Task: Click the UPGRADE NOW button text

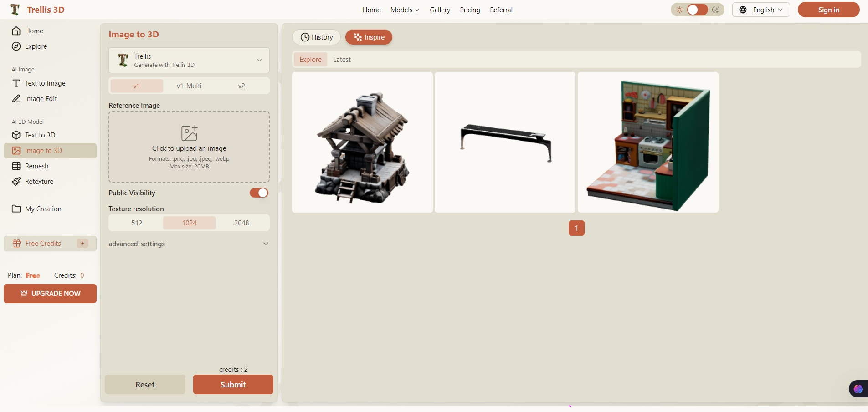Action: tap(56, 294)
